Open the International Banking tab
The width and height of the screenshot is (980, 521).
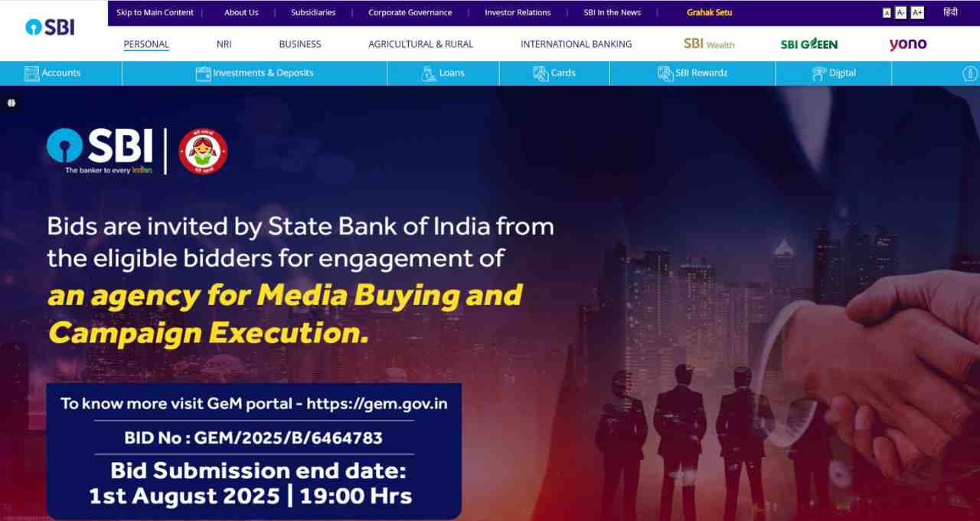click(577, 44)
